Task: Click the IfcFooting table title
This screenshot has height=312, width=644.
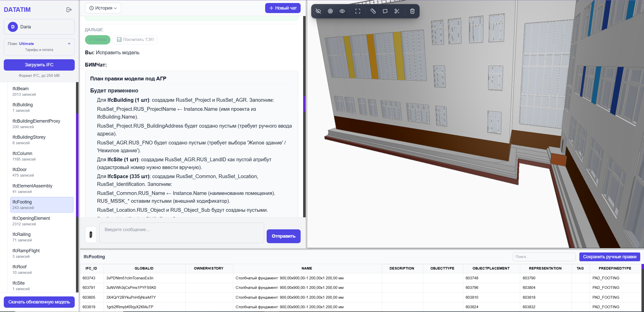Action: (x=94, y=257)
